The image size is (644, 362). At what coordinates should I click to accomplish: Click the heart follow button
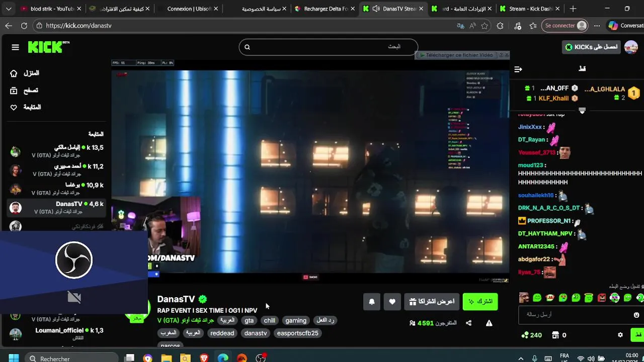392,302
